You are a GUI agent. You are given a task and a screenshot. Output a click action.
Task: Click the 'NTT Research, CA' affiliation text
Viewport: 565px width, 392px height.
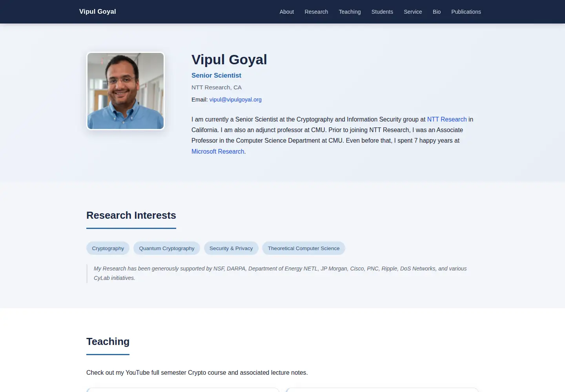click(x=217, y=87)
